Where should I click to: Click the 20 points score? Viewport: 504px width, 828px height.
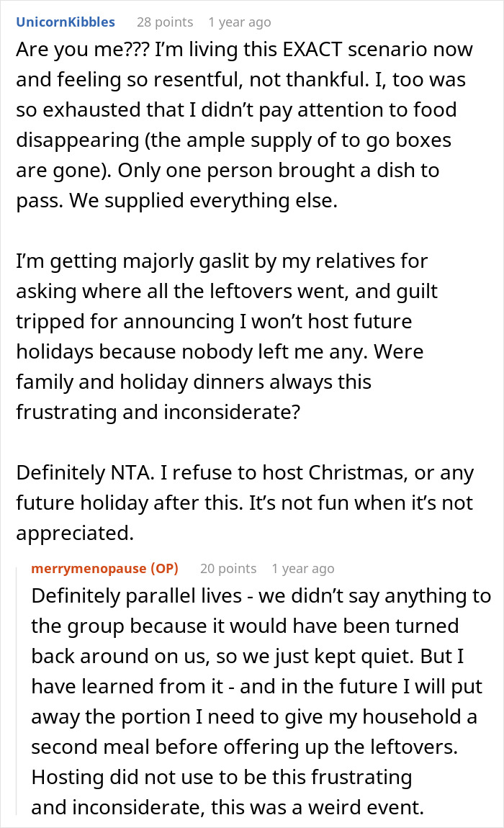(x=228, y=569)
